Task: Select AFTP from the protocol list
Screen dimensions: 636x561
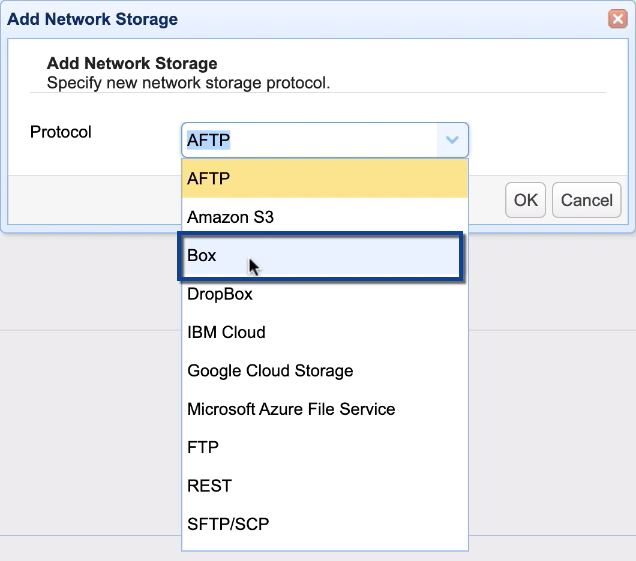Action: coord(324,178)
